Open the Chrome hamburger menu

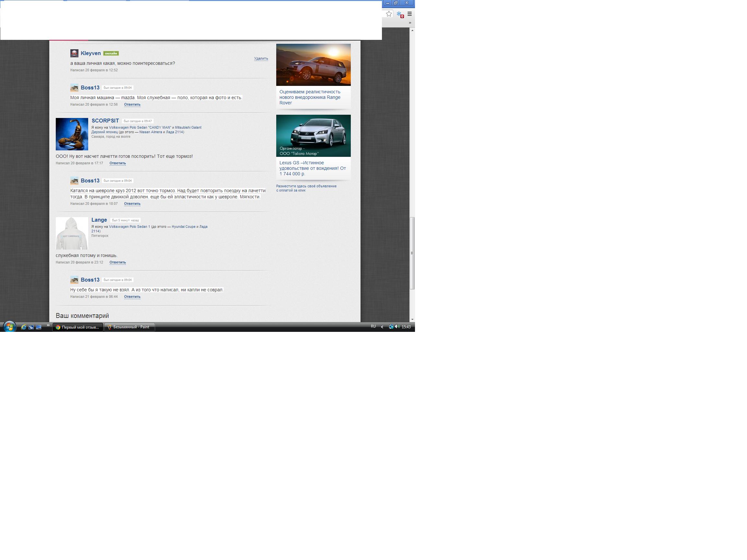pyautogui.click(x=409, y=14)
